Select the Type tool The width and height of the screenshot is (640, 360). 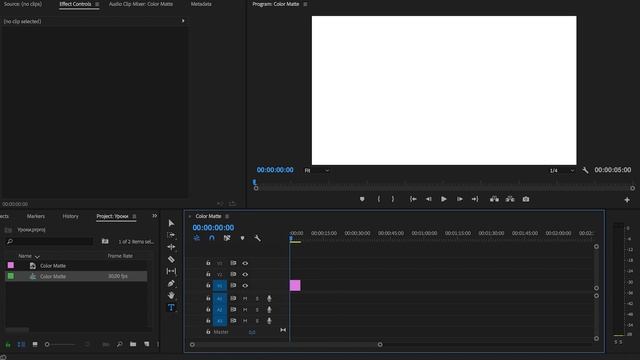pyautogui.click(x=171, y=307)
